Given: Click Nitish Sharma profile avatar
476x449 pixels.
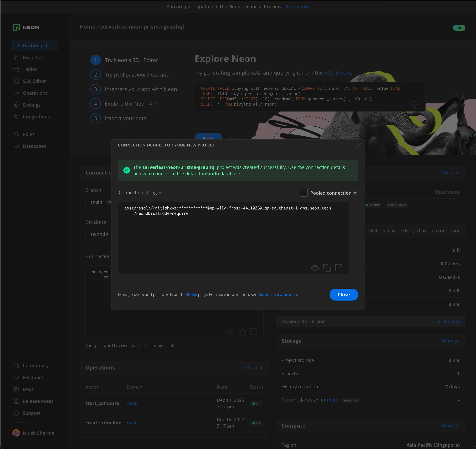Looking at the screenshot, I should (16, 433).
